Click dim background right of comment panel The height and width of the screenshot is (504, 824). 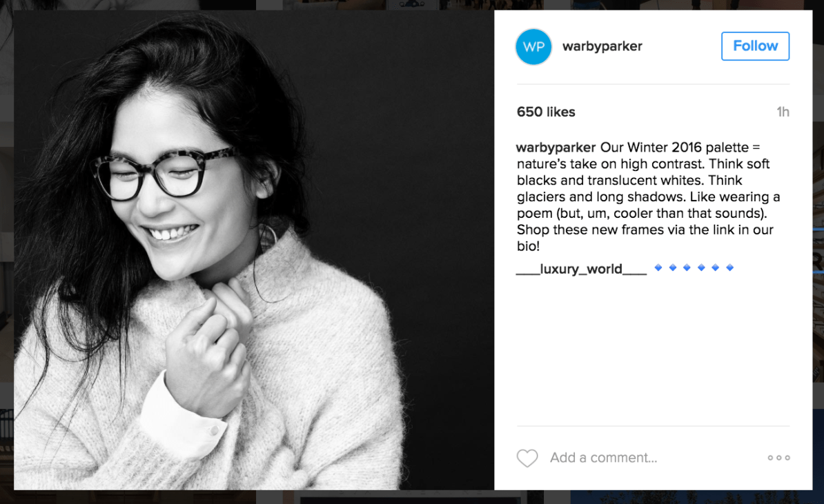point(818,252)
